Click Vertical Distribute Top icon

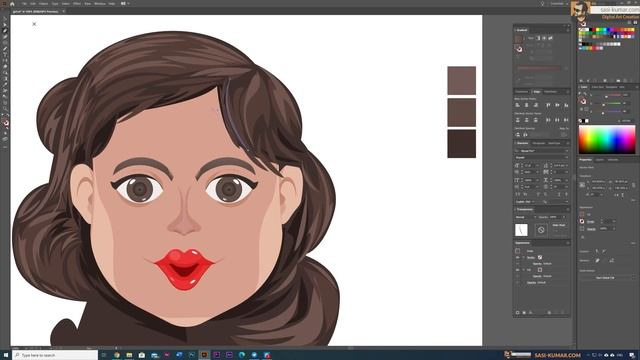click(x=518, y=120)
